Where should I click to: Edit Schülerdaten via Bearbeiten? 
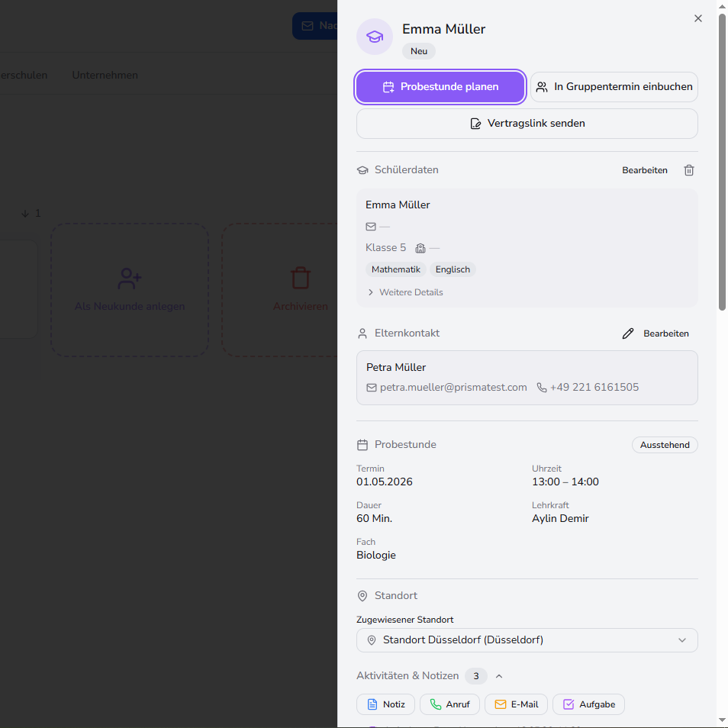[644, 170]
